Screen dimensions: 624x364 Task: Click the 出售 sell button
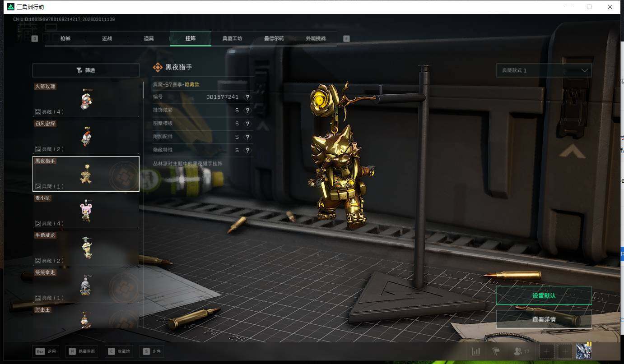coord(152,351)
